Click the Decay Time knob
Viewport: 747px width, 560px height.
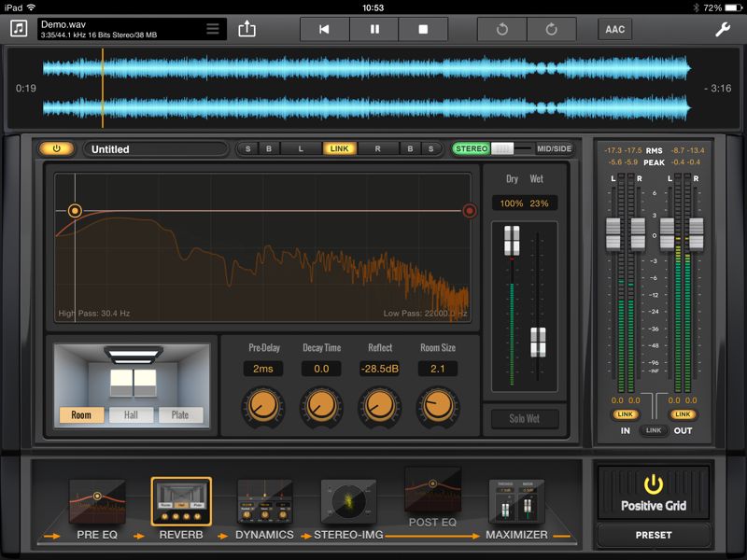321,406
